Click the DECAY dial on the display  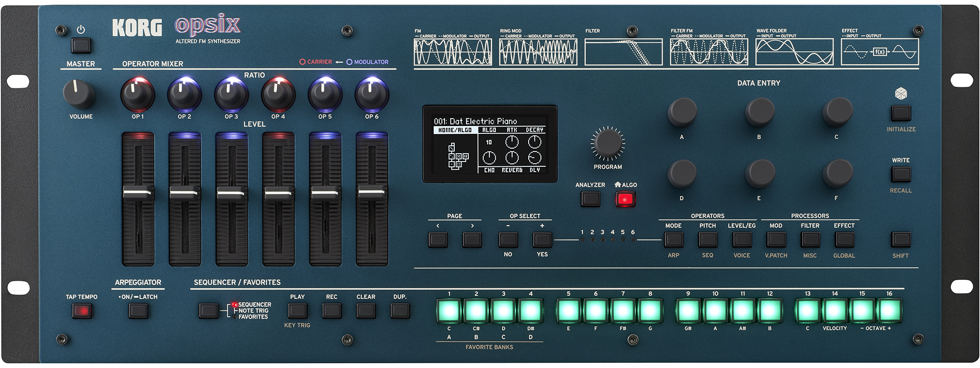pos(534,142)
